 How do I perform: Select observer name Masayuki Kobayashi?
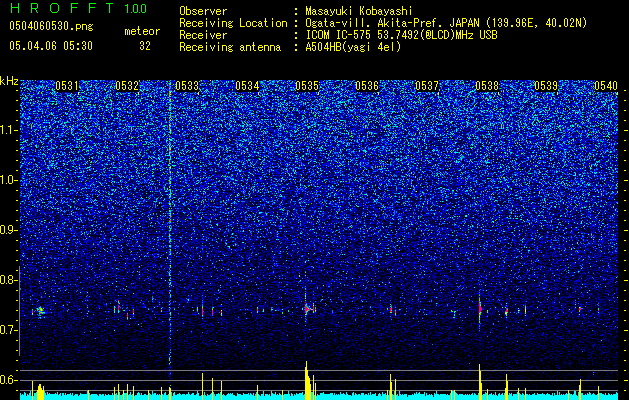pyautogui.click(x=359, y=11)
